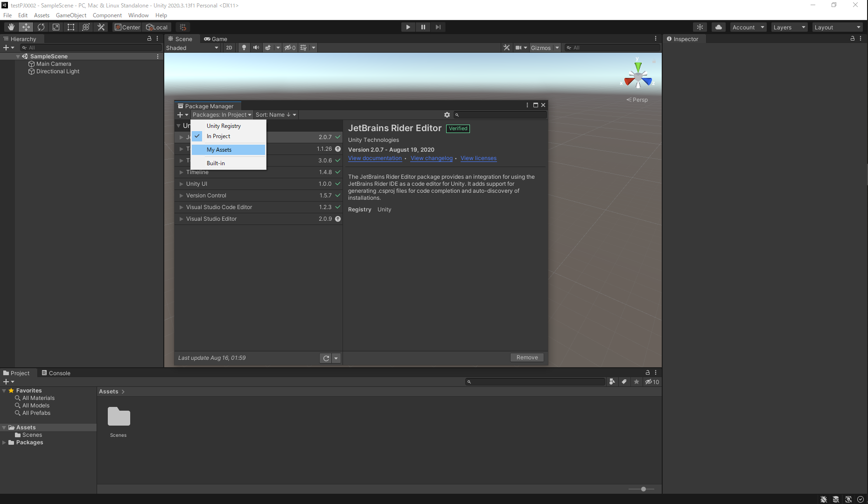
Task: Open the GameObject menu
Action: point(71,15)
